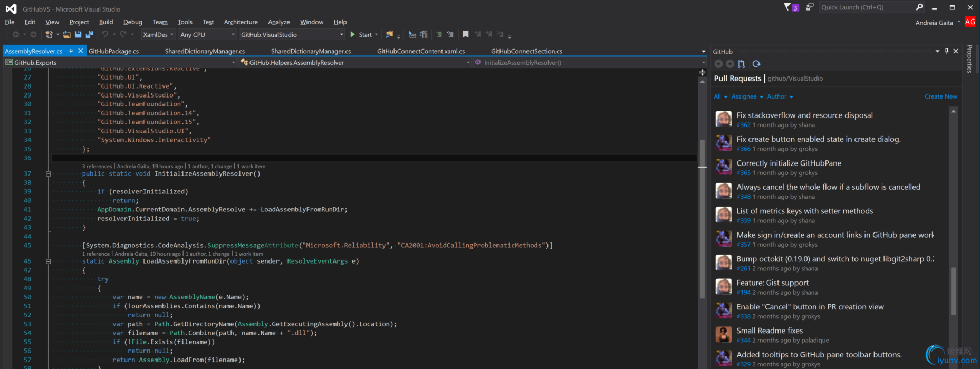Open the Any CPU platform dropdown
The width and height of the screenshot is (980, 369).
pyautogui.click(x=207, y=35)
